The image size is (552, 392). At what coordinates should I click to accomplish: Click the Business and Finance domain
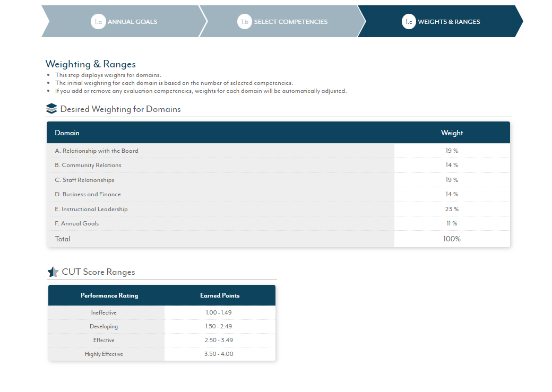click(x=88, y=194)
